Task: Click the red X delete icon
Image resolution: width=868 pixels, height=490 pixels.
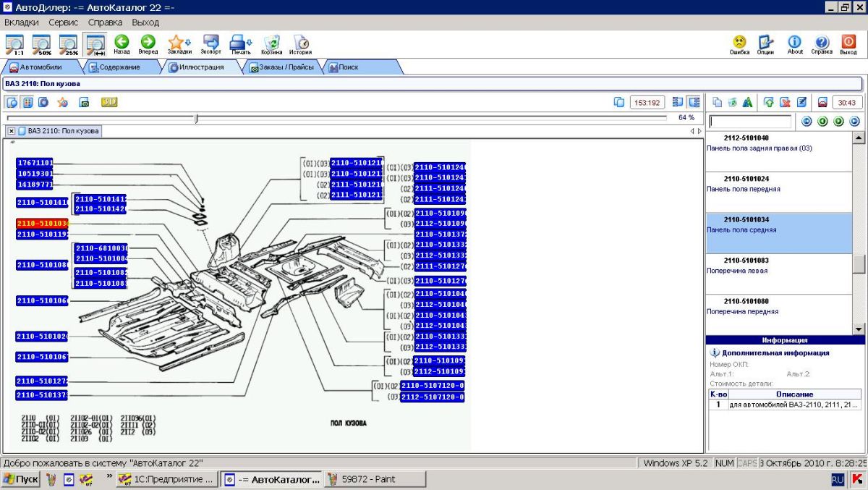Action: click(785, 102)
